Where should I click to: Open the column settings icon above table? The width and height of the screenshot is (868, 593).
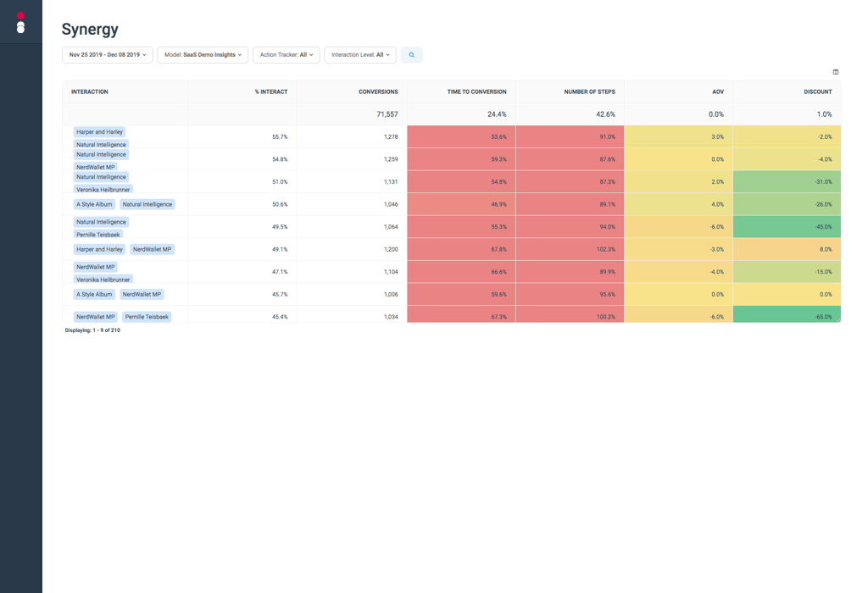(x=835, y=72)
